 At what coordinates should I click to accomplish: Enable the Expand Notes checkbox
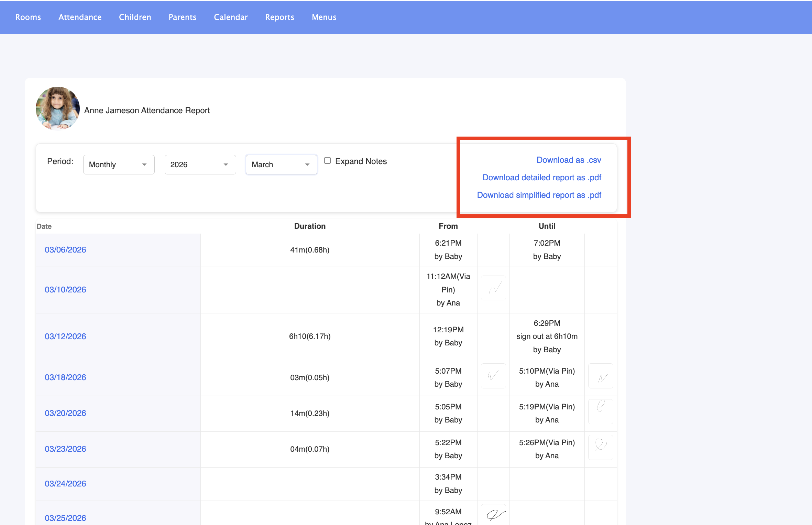click(327, 161)
